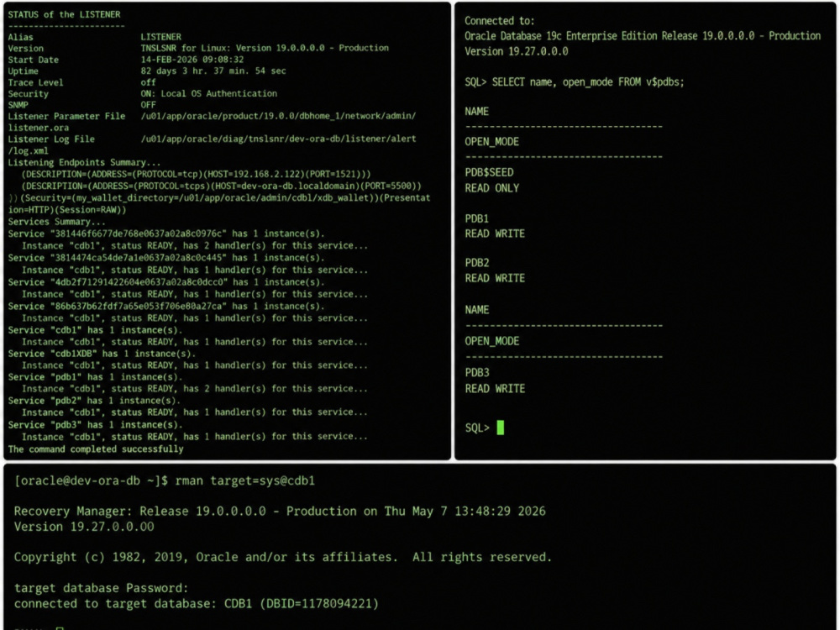Click the second OPEN_MODE column header

[491, 341]
